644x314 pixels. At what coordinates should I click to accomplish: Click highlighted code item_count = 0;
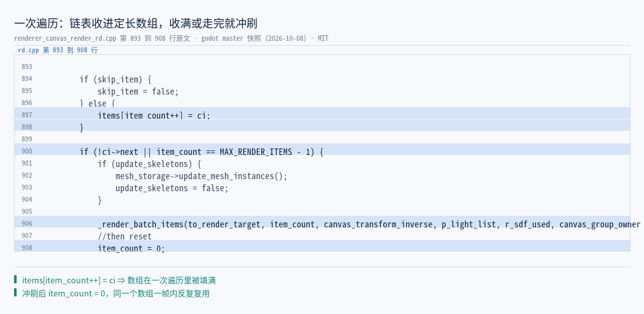(131, 248)
